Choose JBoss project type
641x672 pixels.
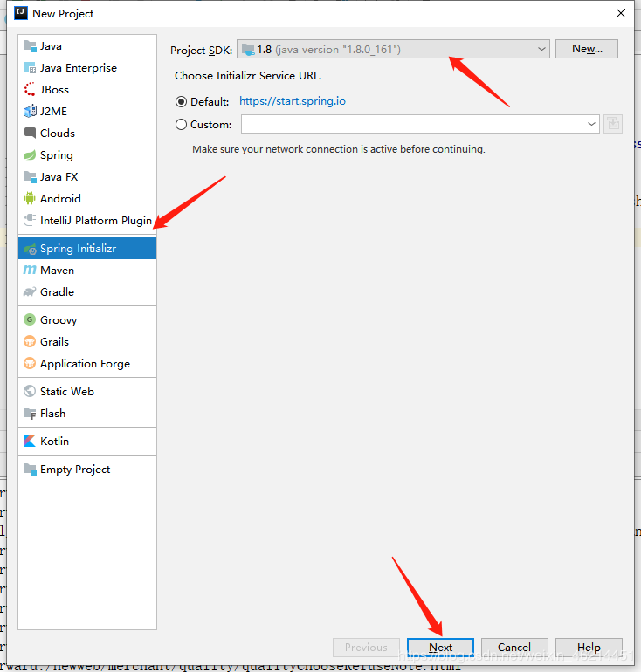(87, 90)
